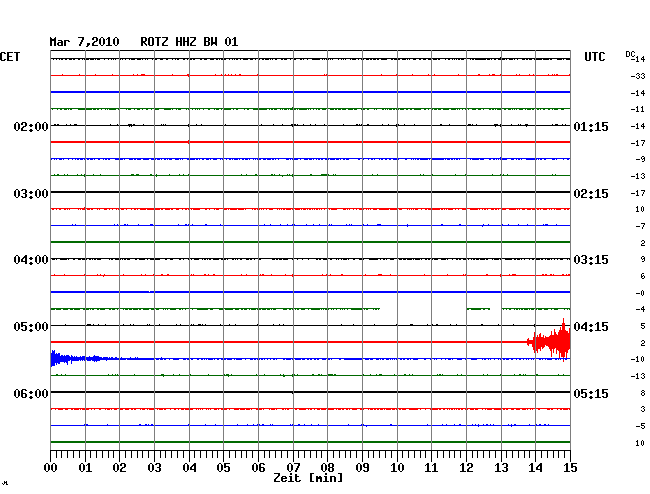Click the date text "Mar 7,2010"
Image resolution: width=650 pixels, height=494 pixels.
[x=84, y=42]
